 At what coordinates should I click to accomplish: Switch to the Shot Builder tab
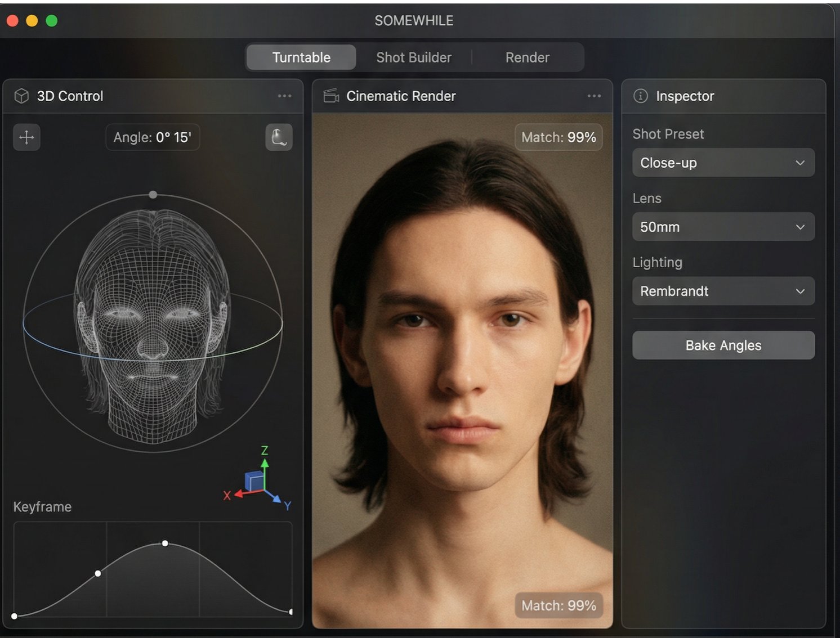point(414,57)
